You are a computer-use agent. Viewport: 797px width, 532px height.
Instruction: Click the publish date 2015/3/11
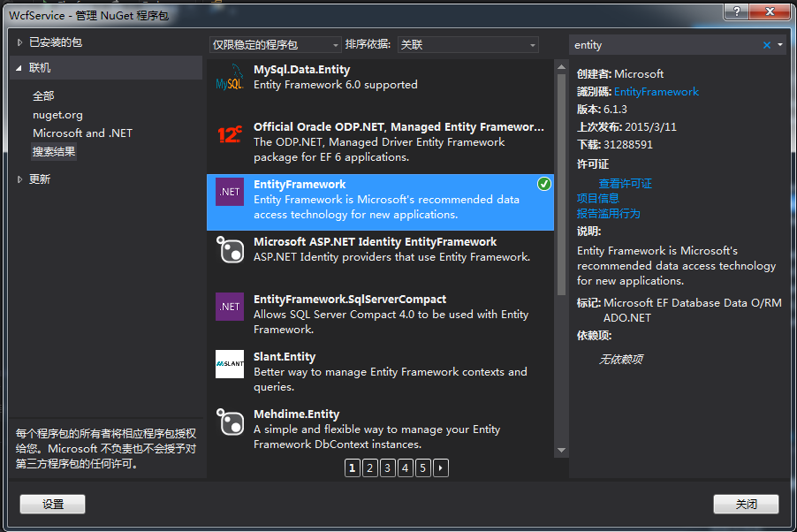pos(650,127)
